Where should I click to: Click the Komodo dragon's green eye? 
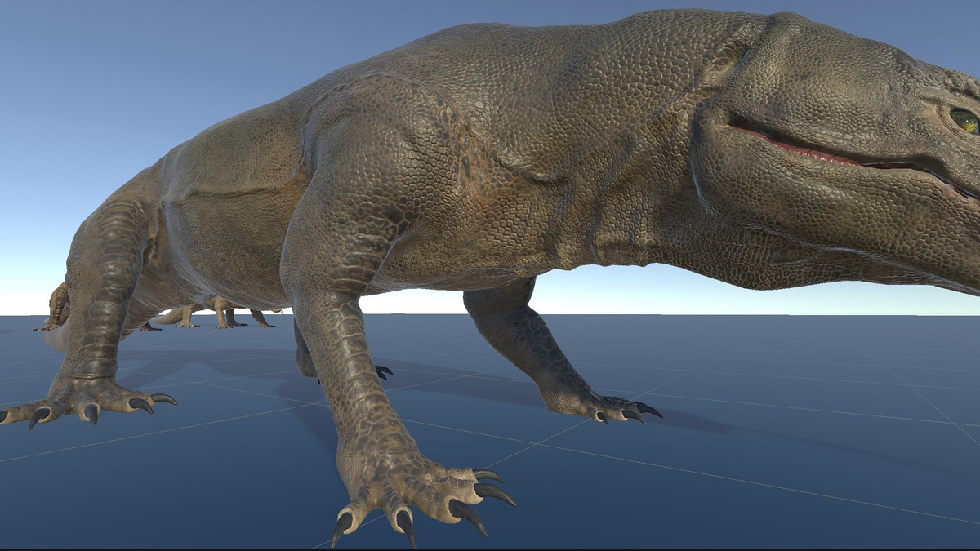click(964, 120)
